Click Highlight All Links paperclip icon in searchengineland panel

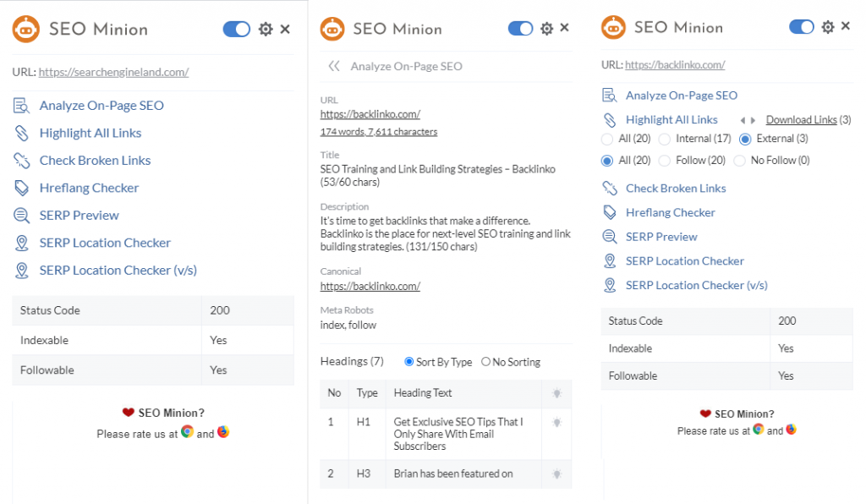(x=21, y=133)
